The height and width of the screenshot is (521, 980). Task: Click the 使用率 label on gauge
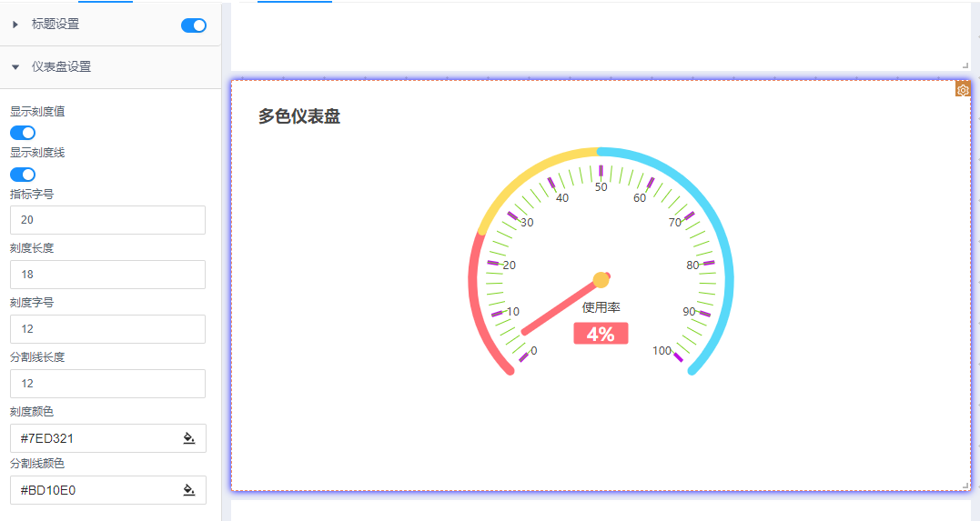[x=601, y=307]
